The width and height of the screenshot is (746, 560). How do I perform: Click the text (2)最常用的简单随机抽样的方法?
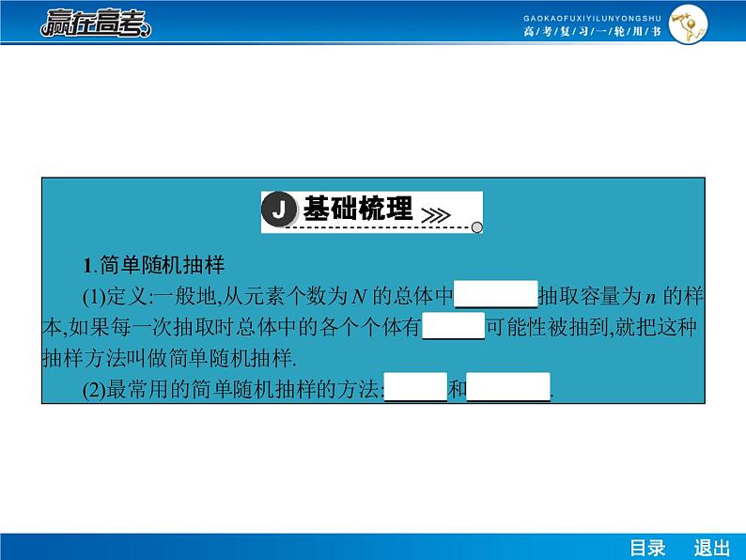pos(232,389)
